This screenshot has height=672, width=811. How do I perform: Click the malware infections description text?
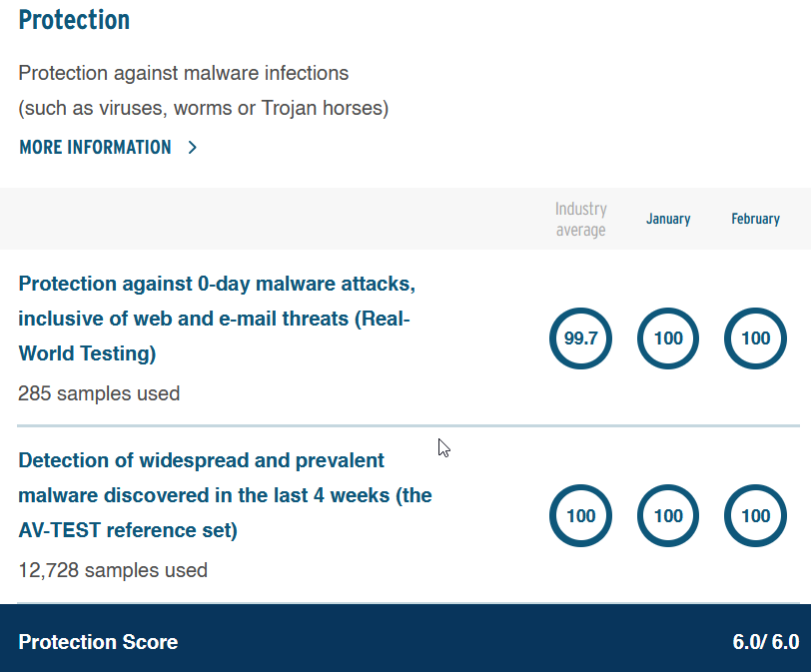tap(184, 74)
